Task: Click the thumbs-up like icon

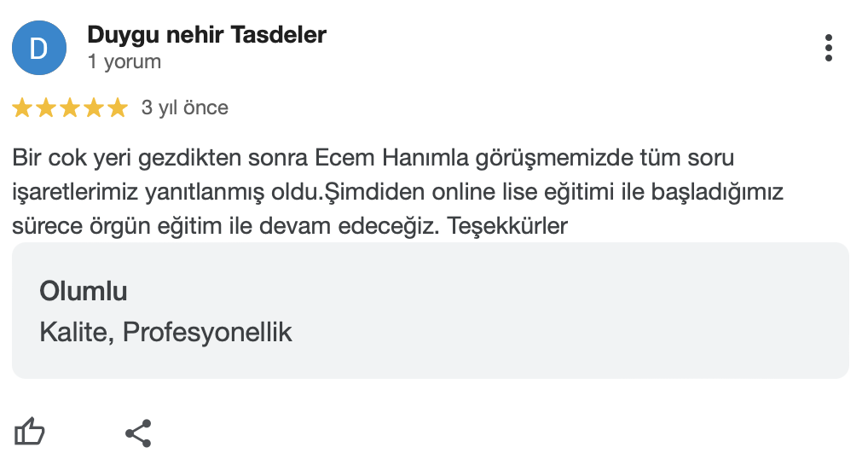Action: pos(30,433)
